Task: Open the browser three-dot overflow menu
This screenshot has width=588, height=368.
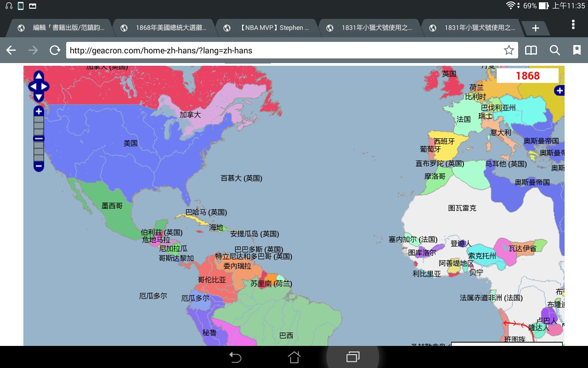Action: (573, 24)
